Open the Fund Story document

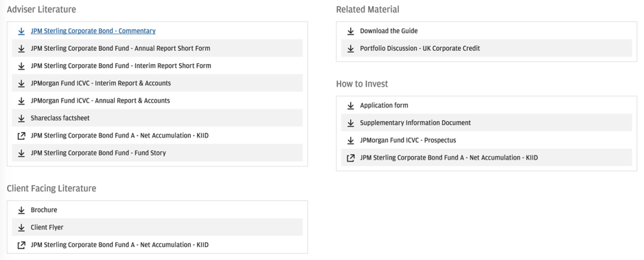coord(98,153)
